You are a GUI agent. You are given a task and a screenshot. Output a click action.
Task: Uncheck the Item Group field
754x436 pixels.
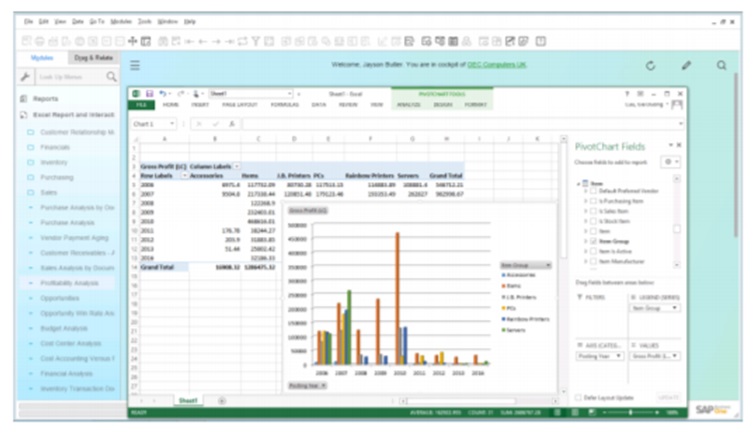[593, 241]
